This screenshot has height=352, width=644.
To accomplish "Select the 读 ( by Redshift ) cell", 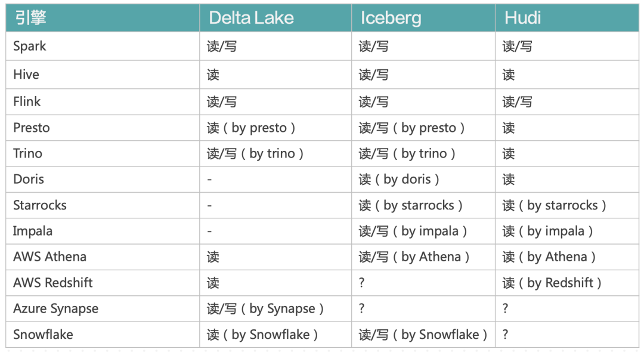I will point(552,283).
